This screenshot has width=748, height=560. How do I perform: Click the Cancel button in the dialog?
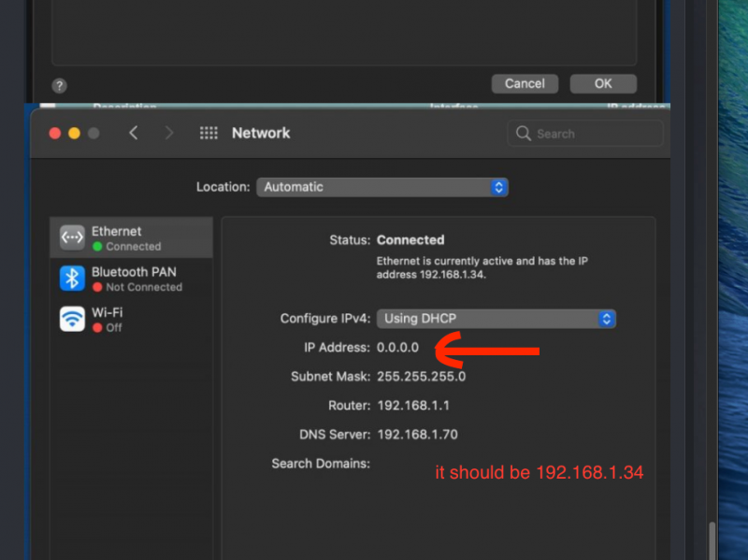pos(525,84)
